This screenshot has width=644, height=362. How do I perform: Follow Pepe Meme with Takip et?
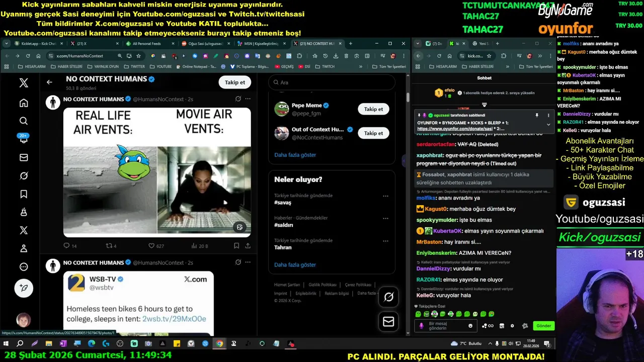pos(373,109)
